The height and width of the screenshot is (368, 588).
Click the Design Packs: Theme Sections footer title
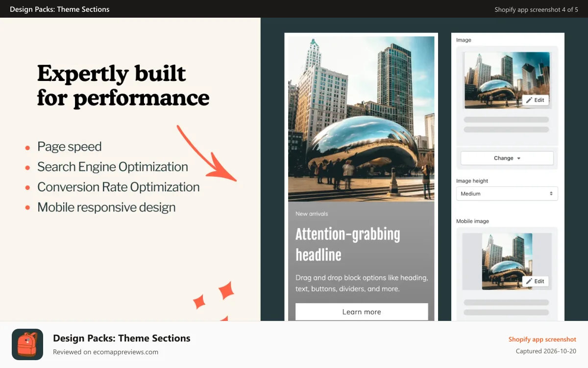(122, 338)
